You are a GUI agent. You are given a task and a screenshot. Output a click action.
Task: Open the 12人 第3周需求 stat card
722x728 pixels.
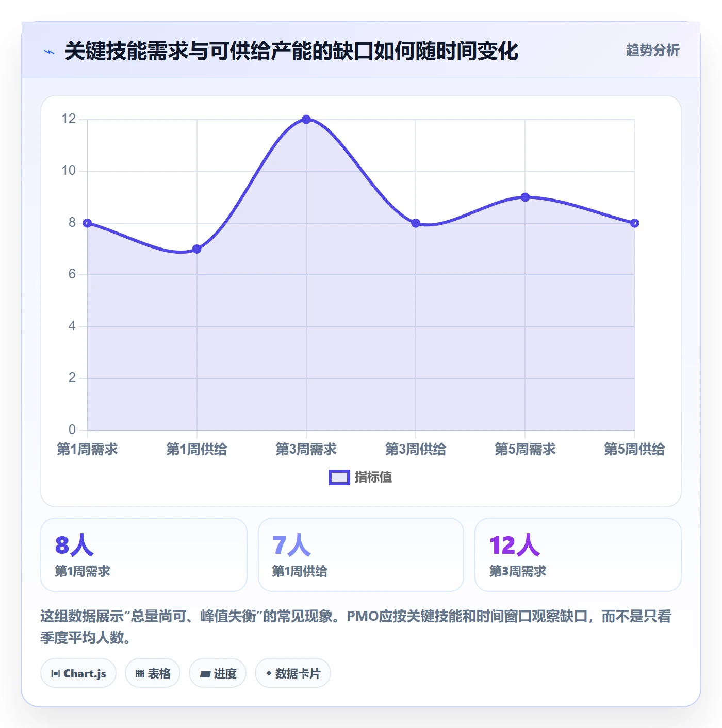(x=578, y=555)
